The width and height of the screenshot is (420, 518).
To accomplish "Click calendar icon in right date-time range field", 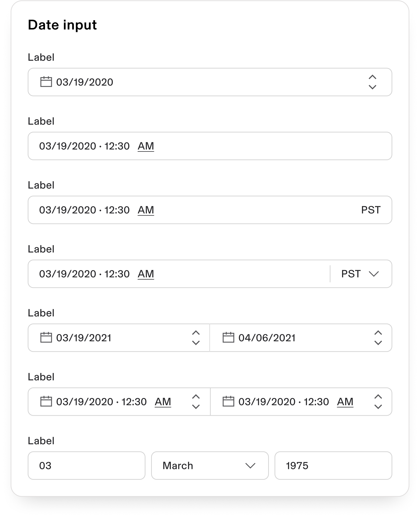I will pos(228,401).
